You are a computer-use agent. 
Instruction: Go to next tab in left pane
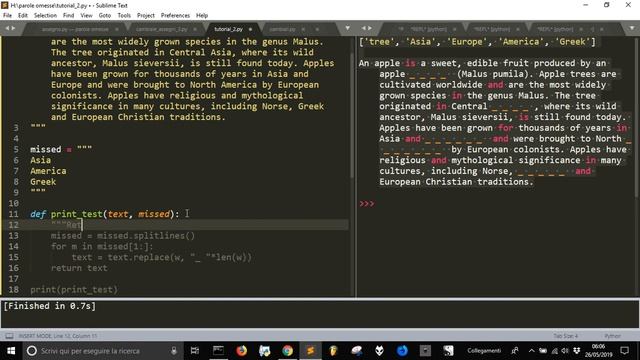tap(13, 28)
